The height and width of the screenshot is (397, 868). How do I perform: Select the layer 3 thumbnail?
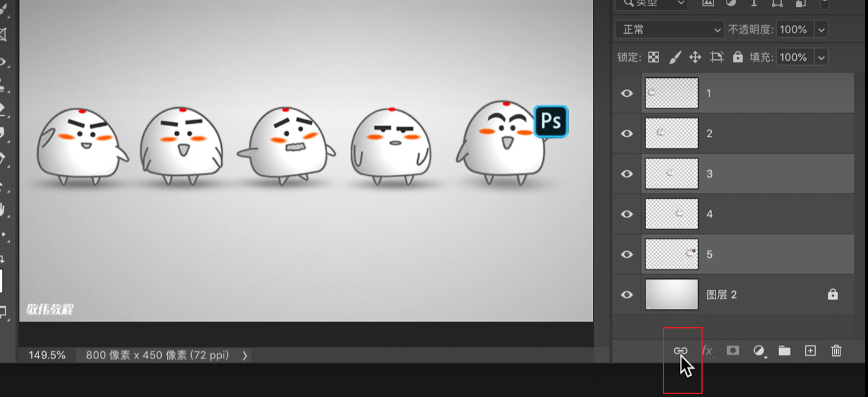tap(671, 174)
